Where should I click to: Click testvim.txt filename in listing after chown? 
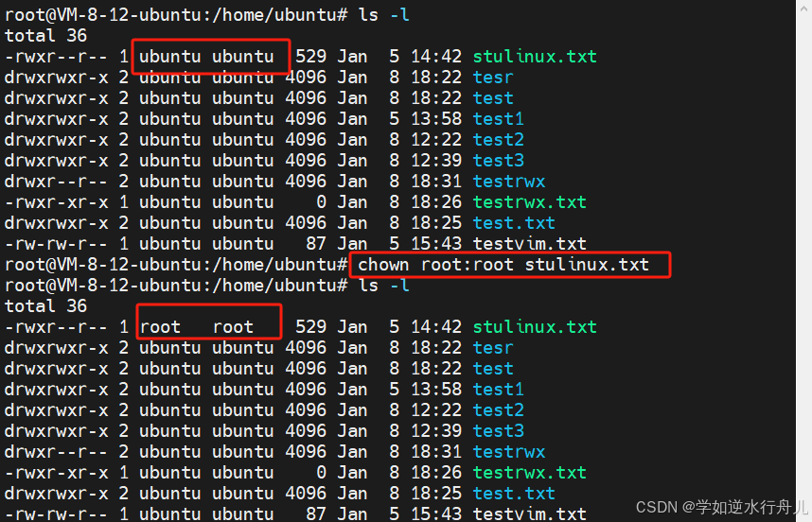point(529,513)
